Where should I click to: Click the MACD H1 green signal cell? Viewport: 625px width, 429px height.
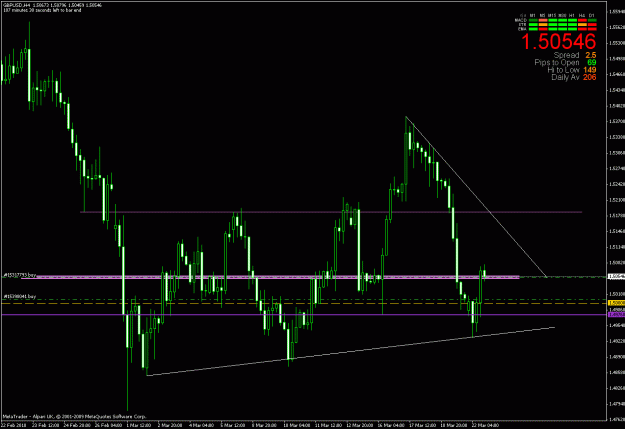(x=572, y=20)
